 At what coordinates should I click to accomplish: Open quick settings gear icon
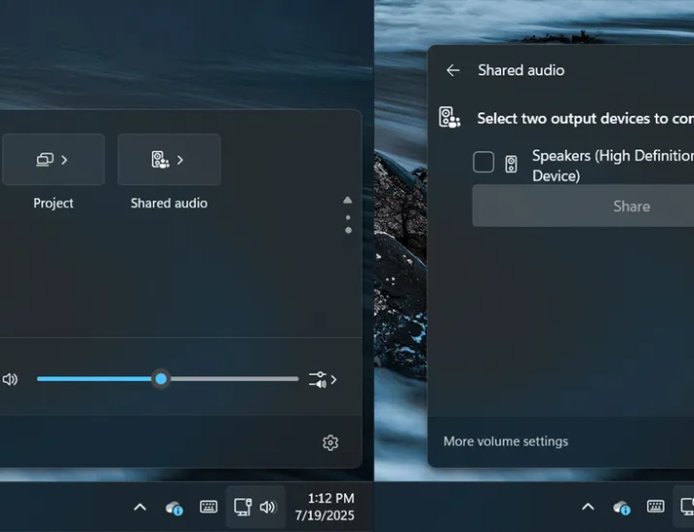coord(330,442)
